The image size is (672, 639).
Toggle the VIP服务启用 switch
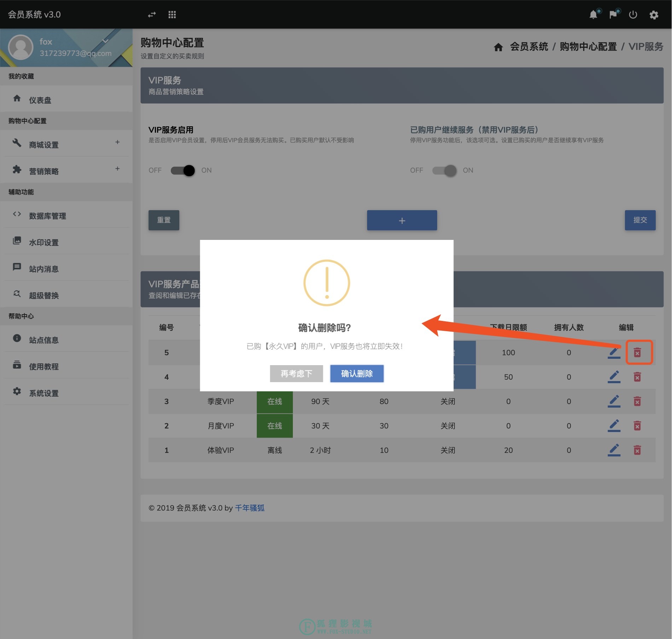(183, 171)
